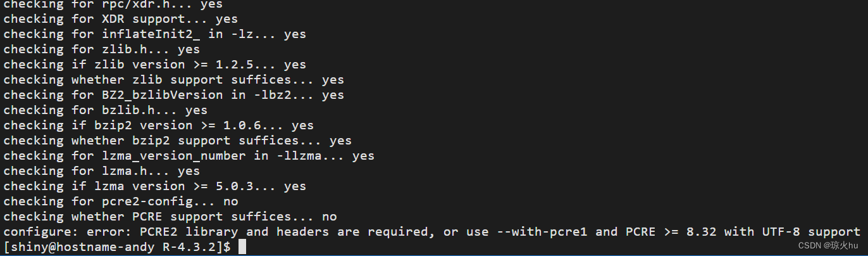Click the terminal cursor block after the prompt
Viewport: 868px width, 256px height.
[x=242, y=247]
